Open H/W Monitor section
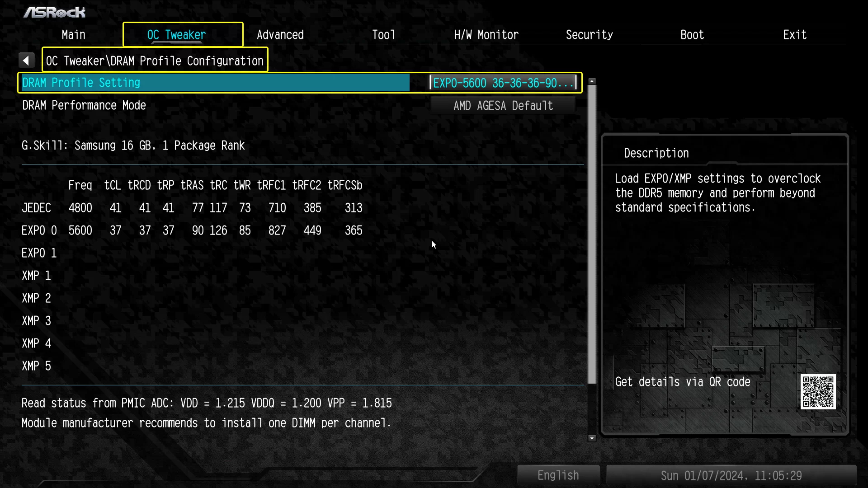The image size is (868, 488). click(x=486, y=34)
